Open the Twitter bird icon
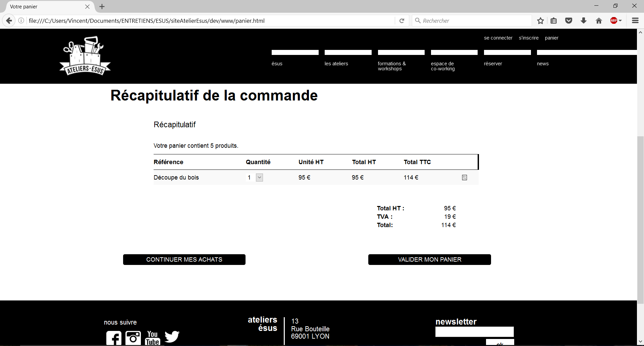 tap(172, 337)
